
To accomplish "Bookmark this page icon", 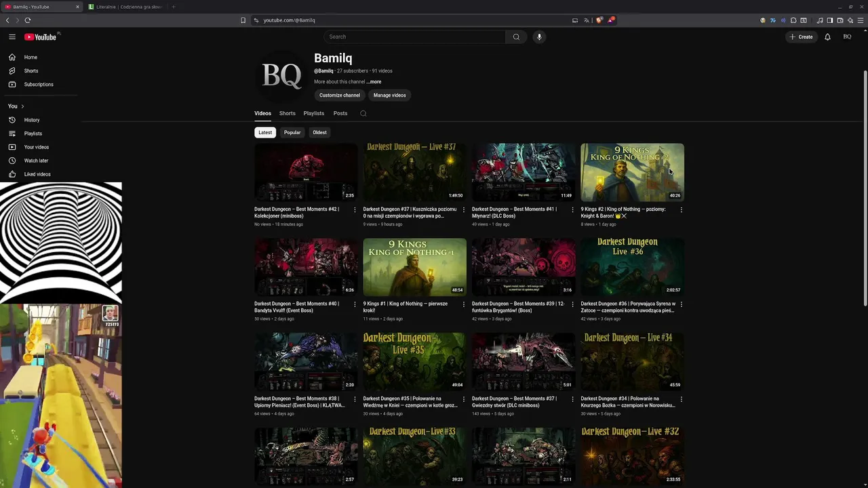I will point(243,20).
